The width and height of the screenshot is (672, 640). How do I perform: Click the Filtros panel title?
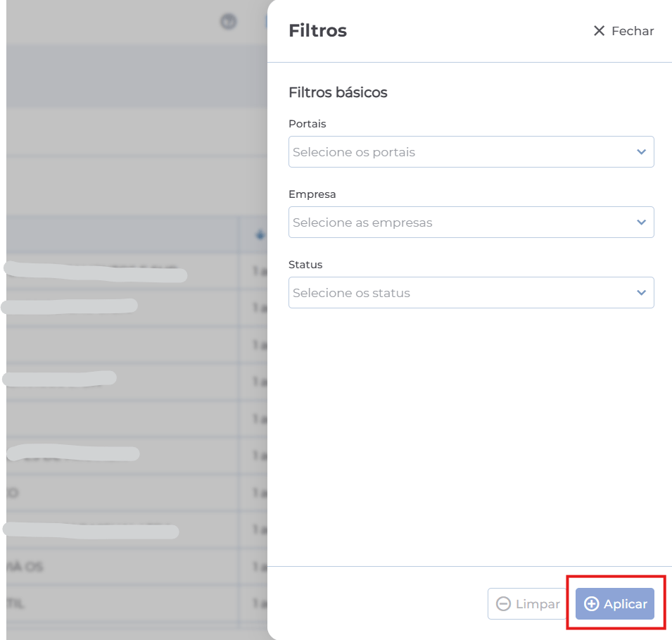317,31
